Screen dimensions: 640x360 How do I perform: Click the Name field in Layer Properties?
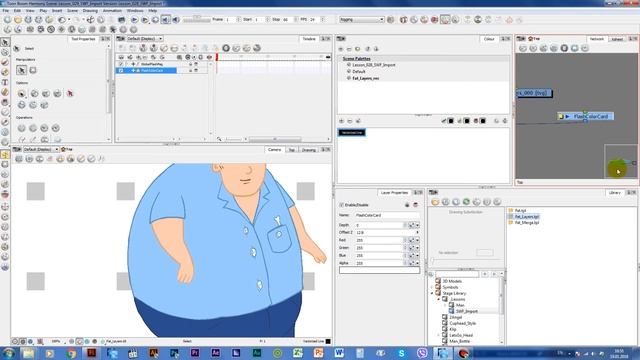coord(387,215)
